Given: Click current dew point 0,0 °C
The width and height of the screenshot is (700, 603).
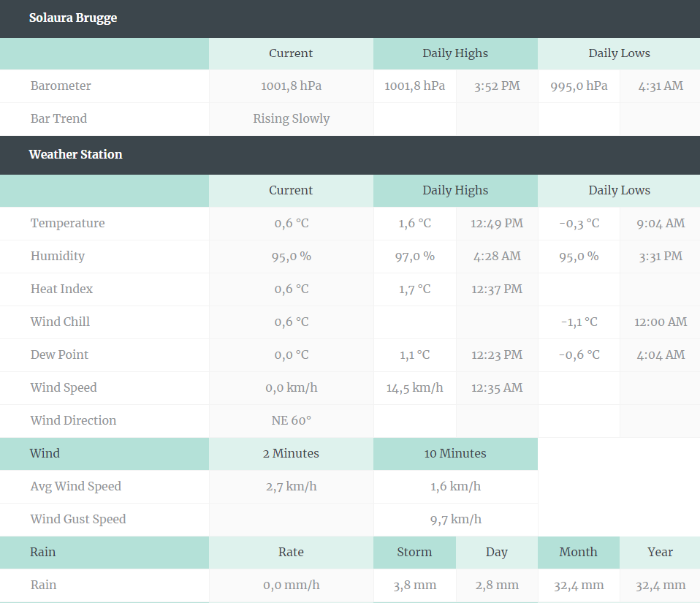Looking at the screenshot, I should click(x=291, y=355).
